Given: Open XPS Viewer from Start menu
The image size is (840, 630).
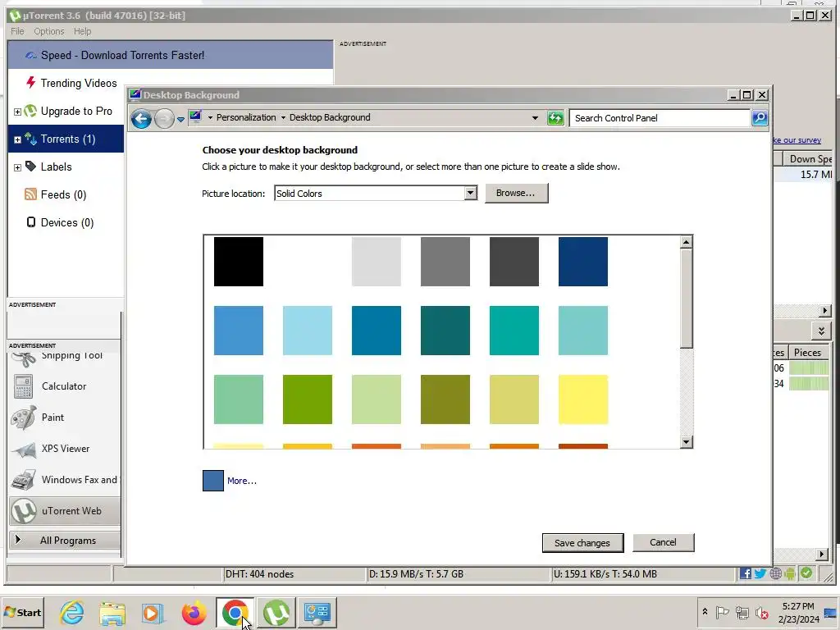Looking at the screenshot, I should pyautogui.click(x=64, y=449).
